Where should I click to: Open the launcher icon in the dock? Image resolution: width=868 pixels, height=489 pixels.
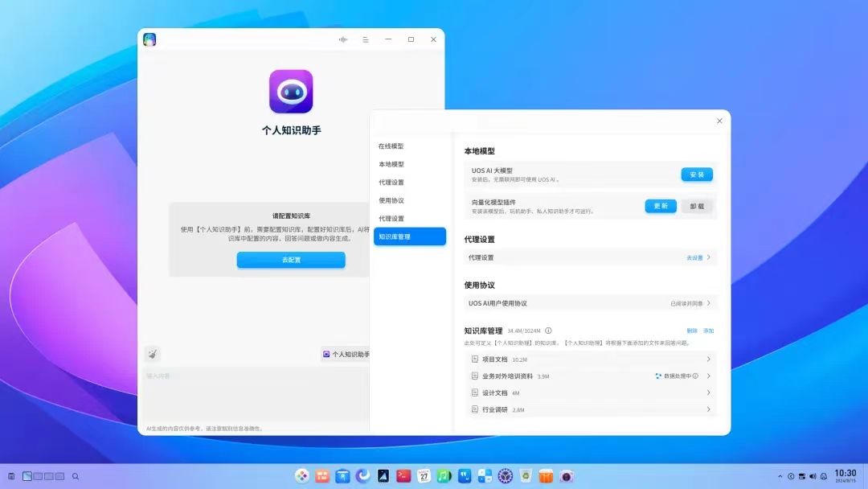pos(301,475)
